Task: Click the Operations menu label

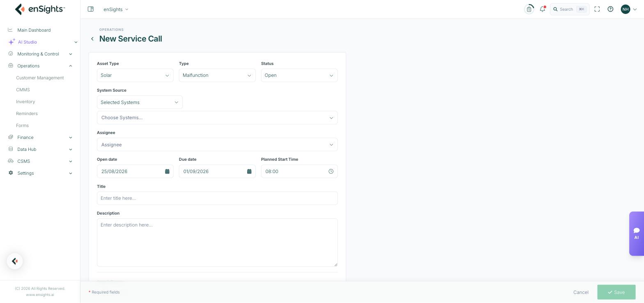Action: pos(28,66)
